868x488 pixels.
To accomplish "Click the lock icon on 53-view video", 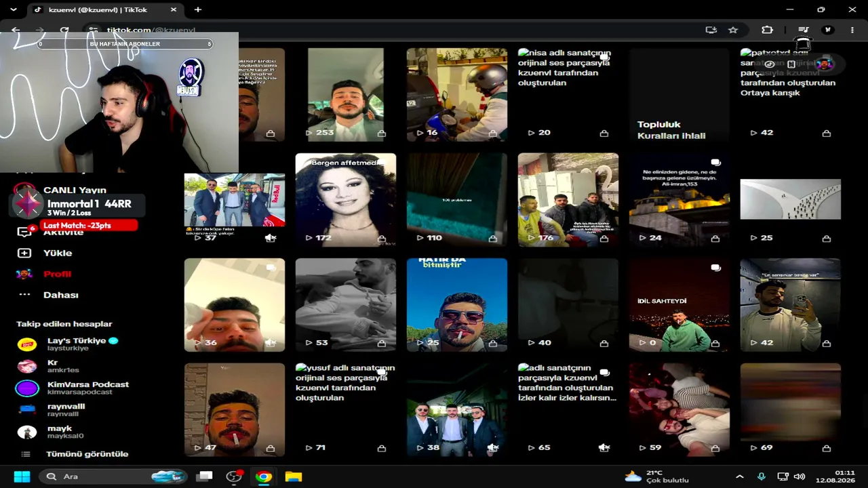I will [x=382, y=344].
